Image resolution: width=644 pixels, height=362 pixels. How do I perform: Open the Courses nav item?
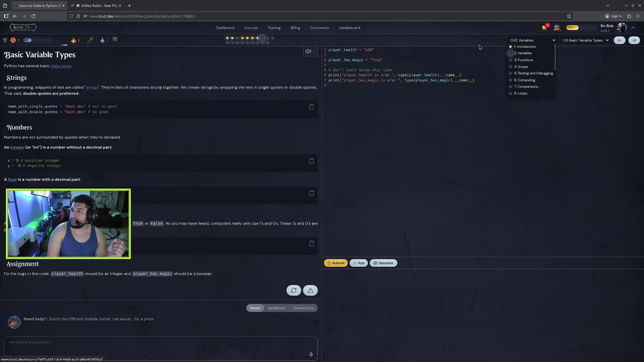pyautogui.click(x=251, y=28)
